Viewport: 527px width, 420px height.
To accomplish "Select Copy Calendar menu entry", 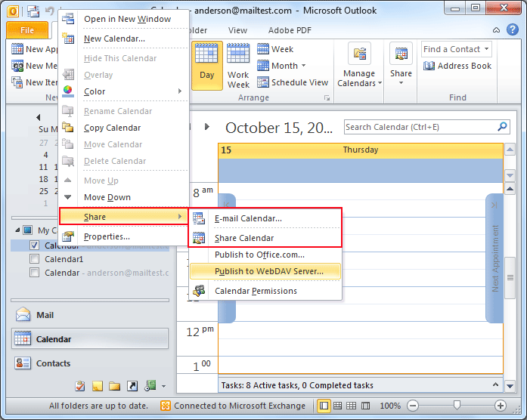I will coord(124,128).
